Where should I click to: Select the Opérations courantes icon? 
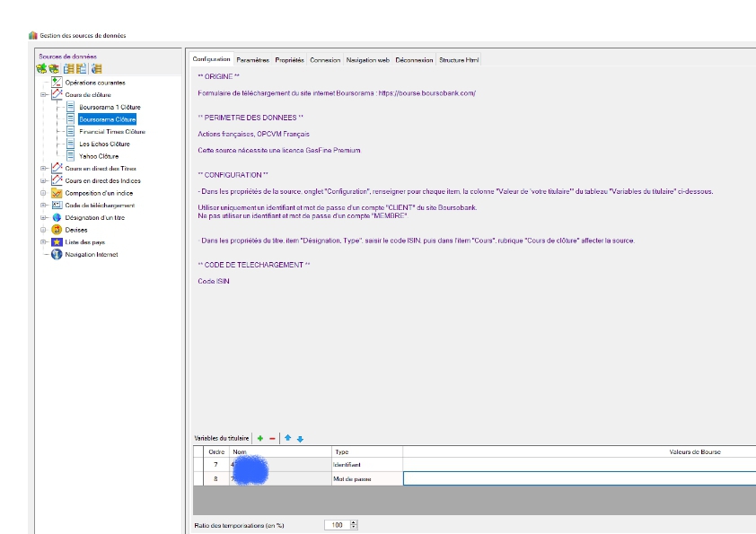click(x=57, y=82)
